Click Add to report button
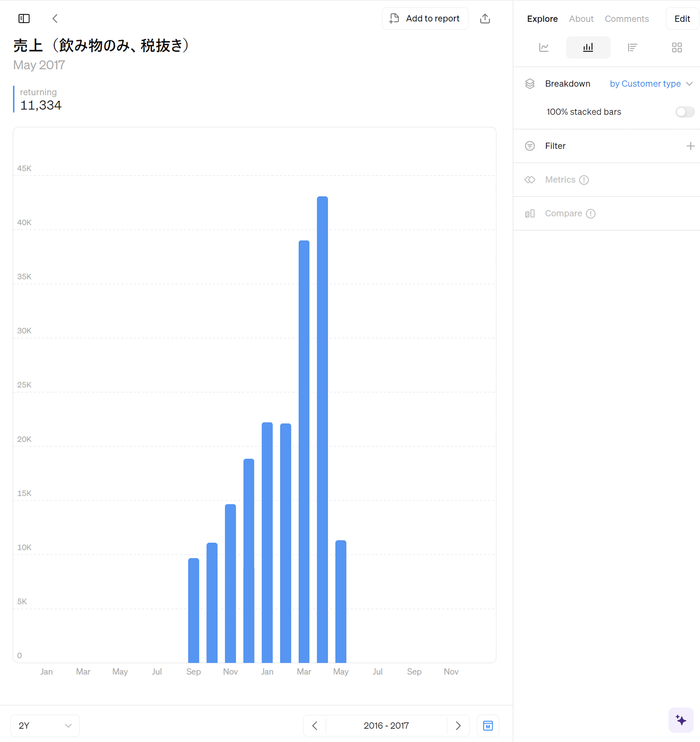The width and height of the screenshot is (700, 742). pos(425,18)
